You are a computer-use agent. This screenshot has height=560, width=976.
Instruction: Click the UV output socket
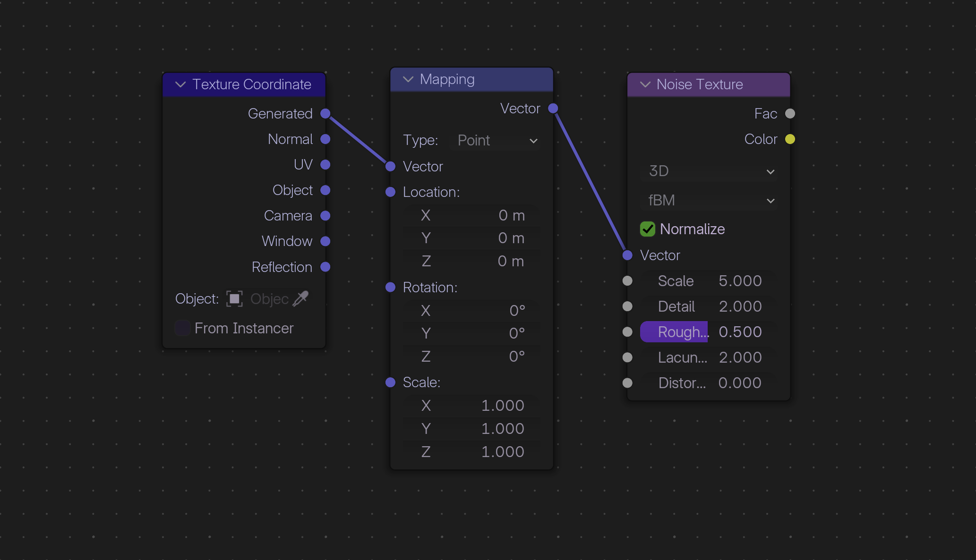325,165
